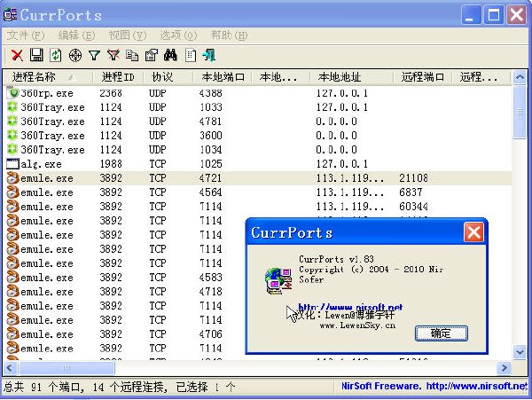Viewport: 532px width, 400px height.
Task: Click local port 3600 of 360Tray.exe
Action: [x=210, y=136]
